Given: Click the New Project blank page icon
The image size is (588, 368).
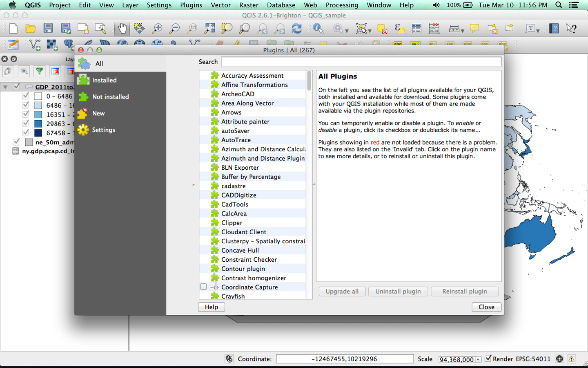Looking at the screenshot, I should click(x=13, y=29).
